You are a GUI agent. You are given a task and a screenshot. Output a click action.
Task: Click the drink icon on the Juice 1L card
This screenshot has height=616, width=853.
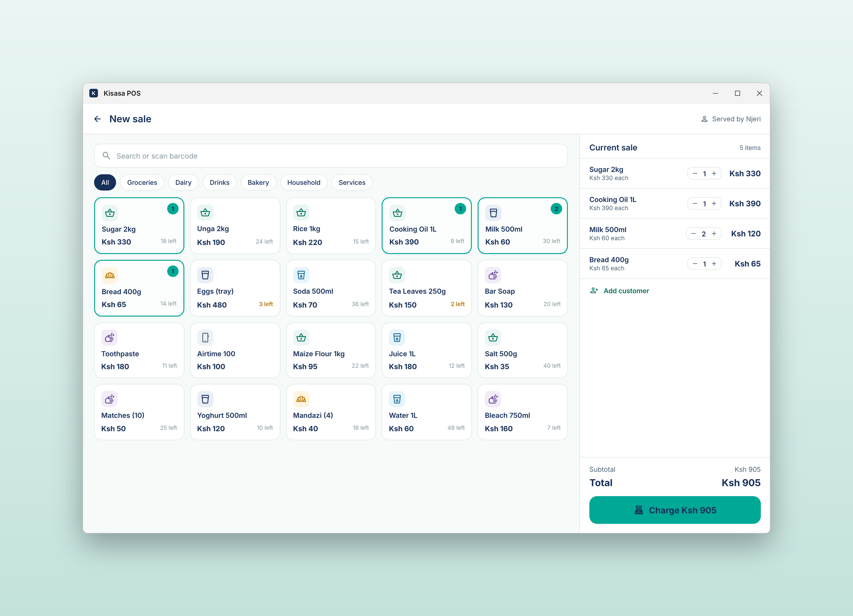click(397, 338)
